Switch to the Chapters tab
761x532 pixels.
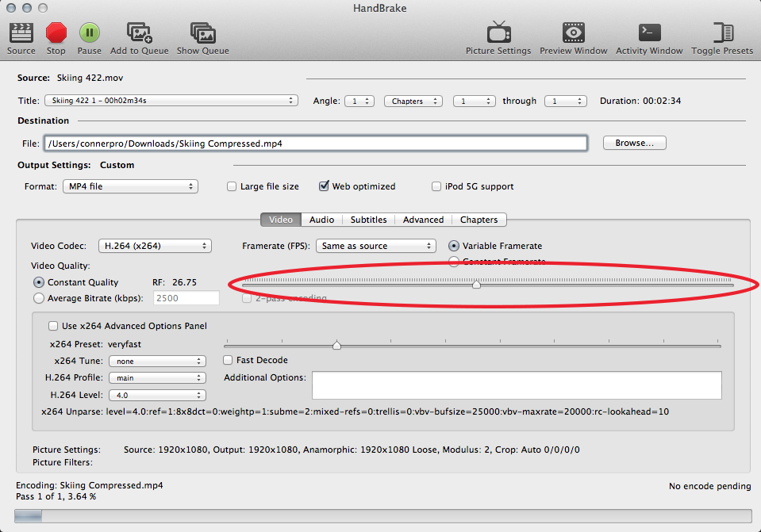point(479,220)
